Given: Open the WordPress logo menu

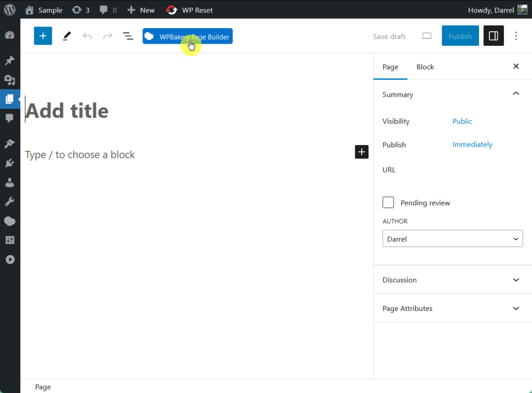Looking at the screenshot, I should click(x=9, y=9).
